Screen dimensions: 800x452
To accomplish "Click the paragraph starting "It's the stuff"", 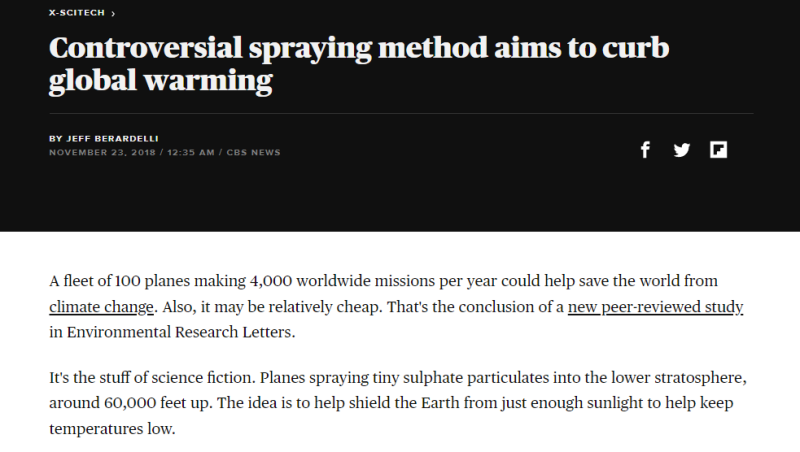I will 400,404.
